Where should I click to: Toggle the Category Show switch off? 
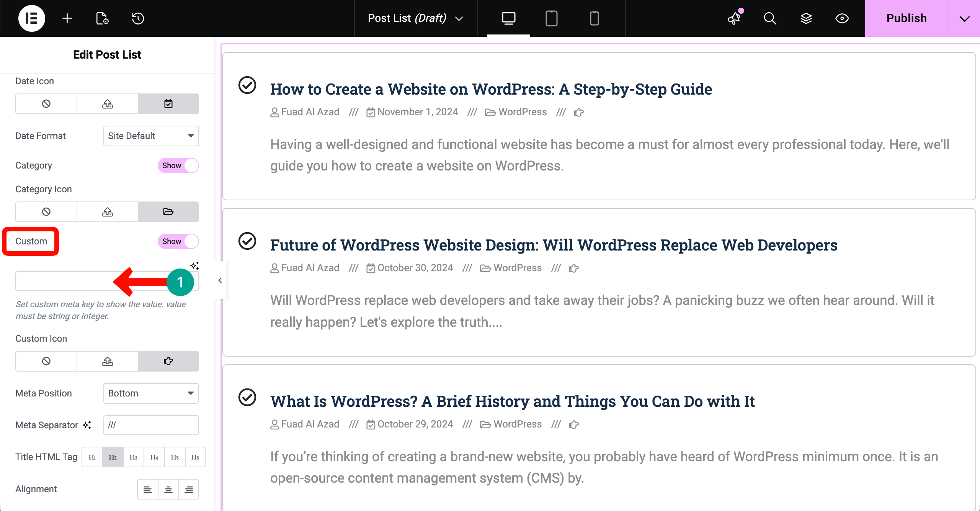click(x=178, y=165)
